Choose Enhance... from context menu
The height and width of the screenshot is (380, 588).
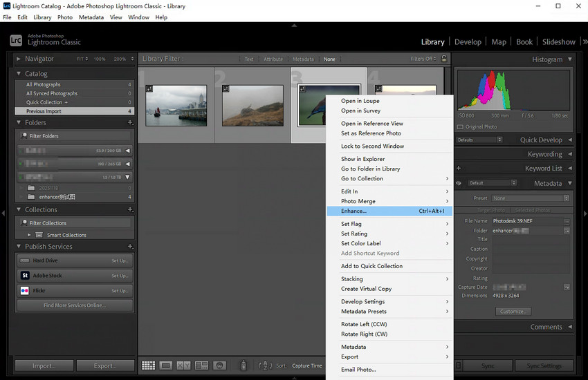coord(389,211)
